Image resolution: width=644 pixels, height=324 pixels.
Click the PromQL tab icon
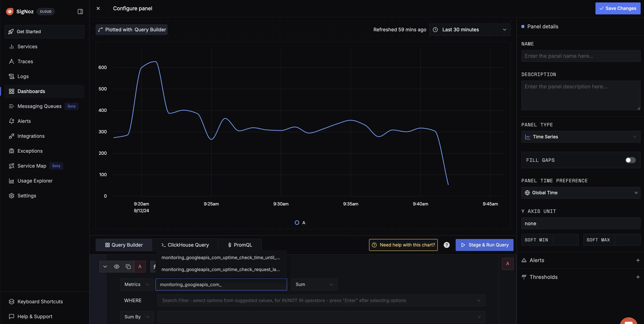pyautogui.click(x=230, y=245)
